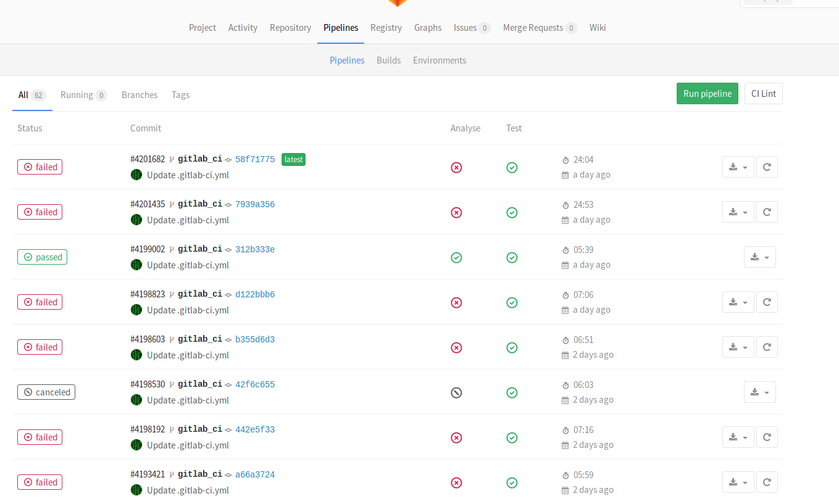The height and width of the screenshot is (504, 839).
Task: Retry pipeline #4201682 with the refresh icon
Action: pyautogui.click(x=767, y=167)
